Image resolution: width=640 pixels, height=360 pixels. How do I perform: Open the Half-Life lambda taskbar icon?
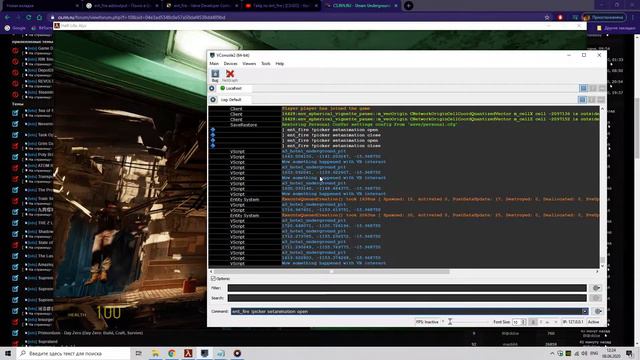188,353
